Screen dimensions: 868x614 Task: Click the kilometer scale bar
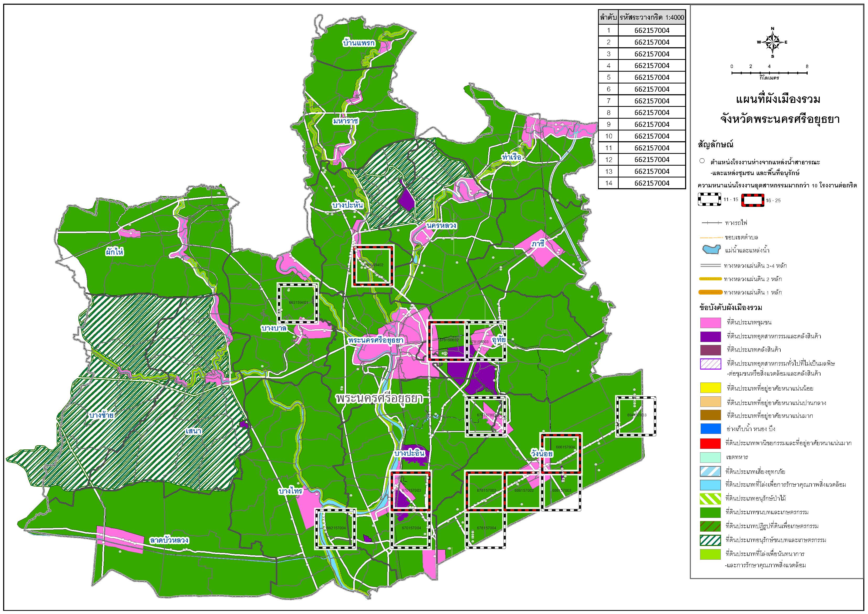pos(769,73)
